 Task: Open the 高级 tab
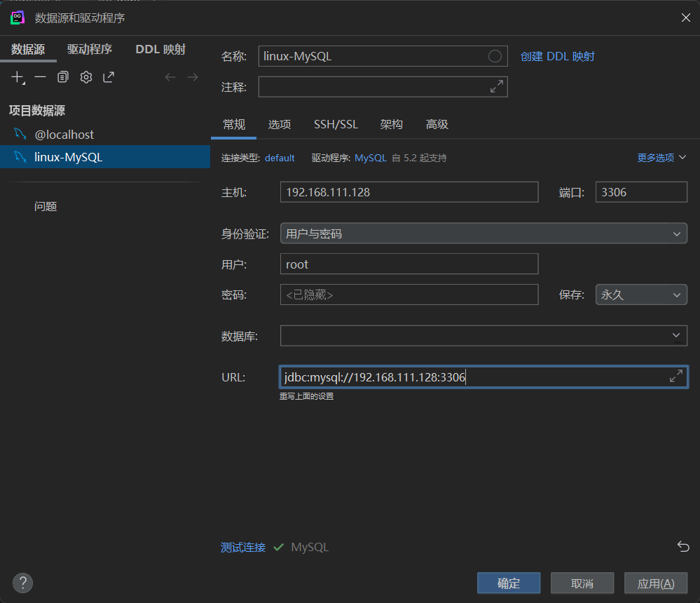point(437,124)
